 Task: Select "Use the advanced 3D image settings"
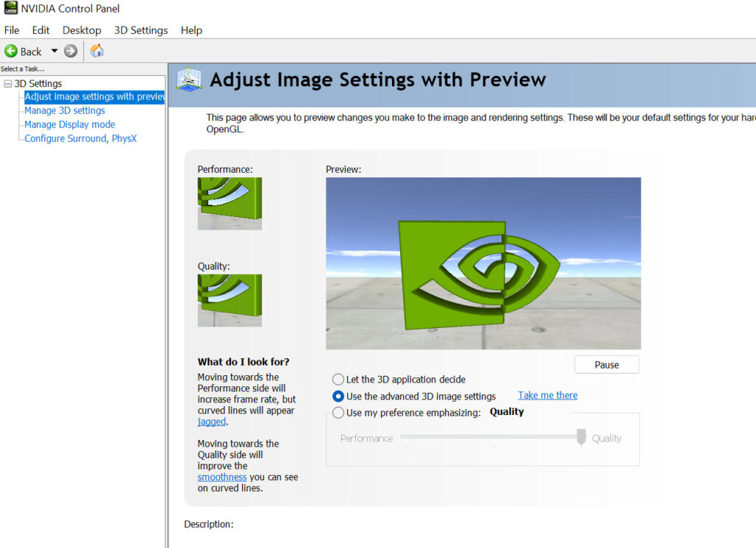pos(338,397)
